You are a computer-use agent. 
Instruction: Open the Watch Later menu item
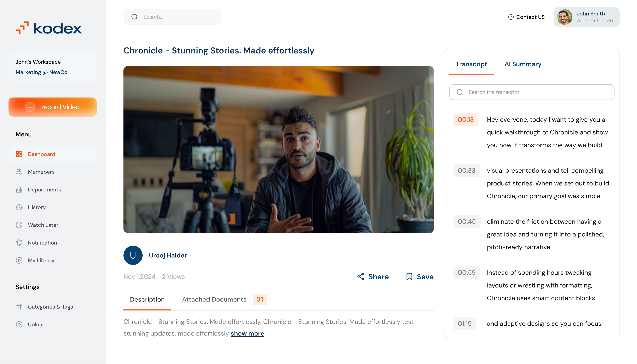point(52,225)
